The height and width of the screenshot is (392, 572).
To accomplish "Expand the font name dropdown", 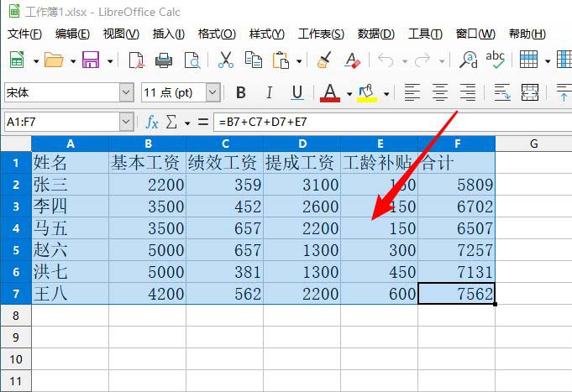I will [x=126, y=92].
